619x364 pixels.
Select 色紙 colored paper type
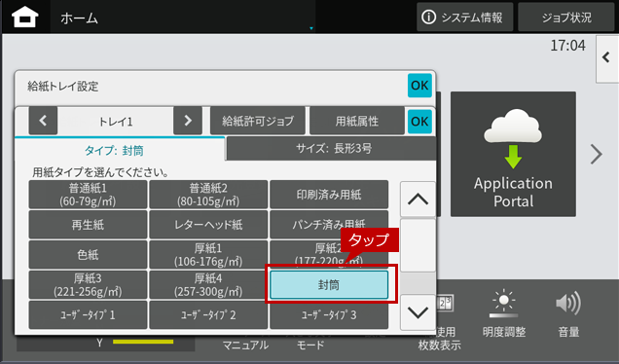tap(88, 254)
